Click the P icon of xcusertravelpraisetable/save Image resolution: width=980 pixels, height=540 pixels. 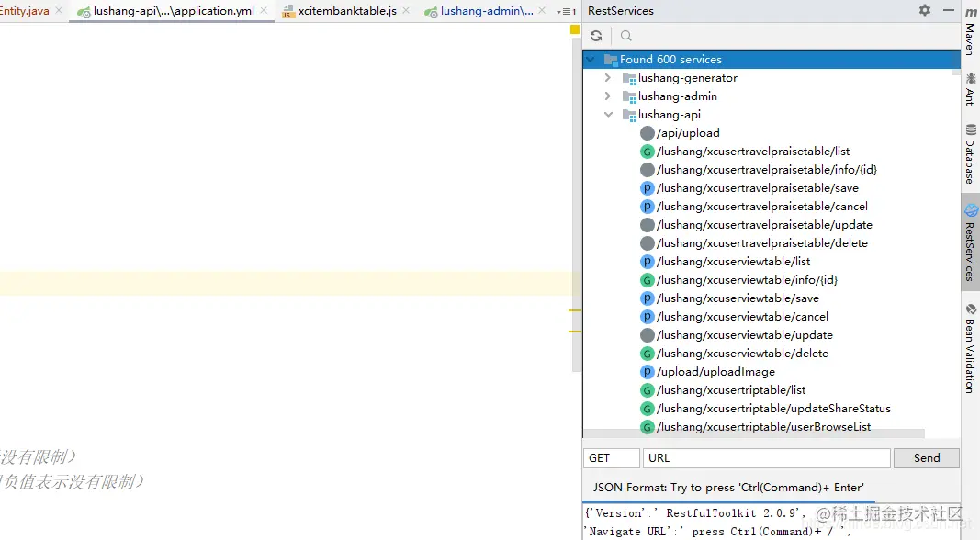click(648, 188)
